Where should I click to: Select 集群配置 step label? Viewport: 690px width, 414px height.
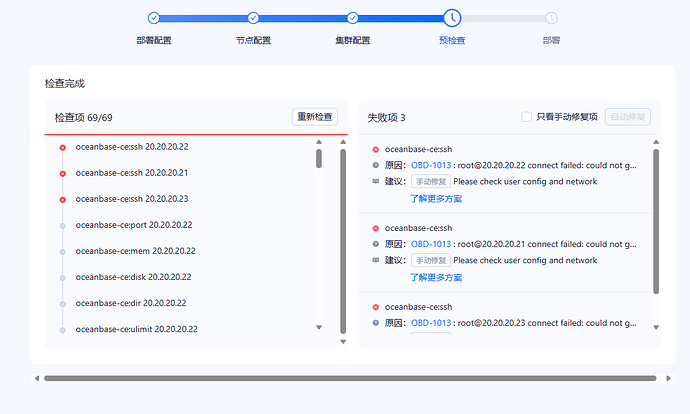tap(352, 40)
